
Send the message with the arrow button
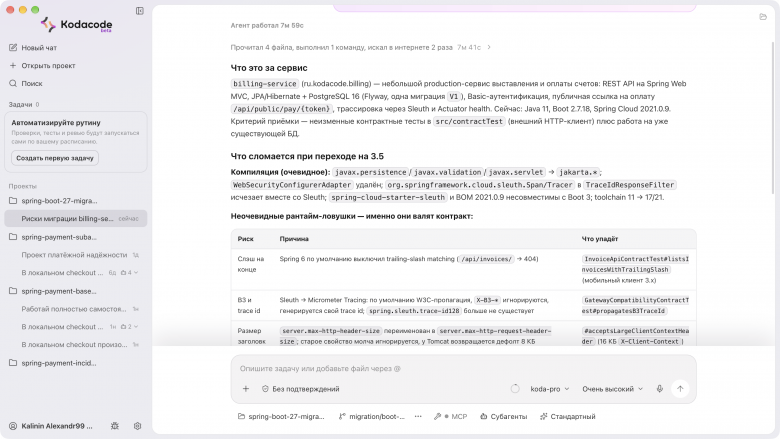click(680, 389)
